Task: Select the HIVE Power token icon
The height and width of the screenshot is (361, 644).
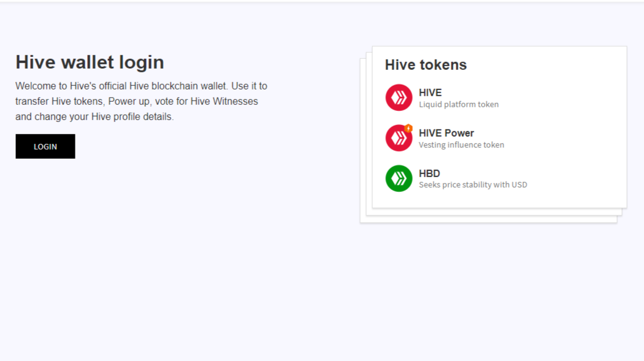Action: point(397,138)
